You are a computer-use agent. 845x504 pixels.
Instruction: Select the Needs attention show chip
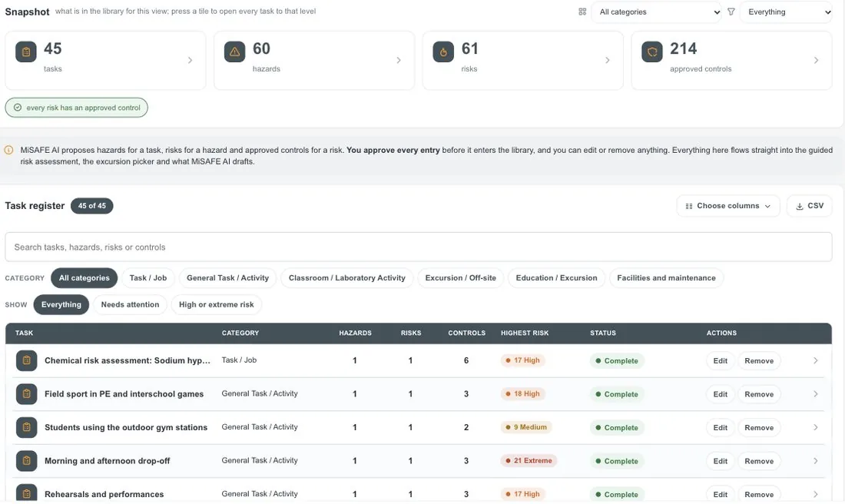click(130, 304)
